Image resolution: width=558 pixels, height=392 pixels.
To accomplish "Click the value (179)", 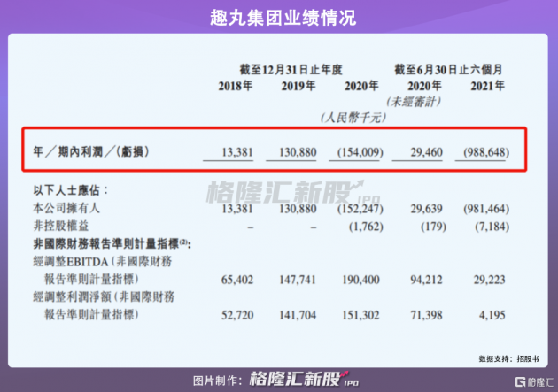I will click(433, 227).
